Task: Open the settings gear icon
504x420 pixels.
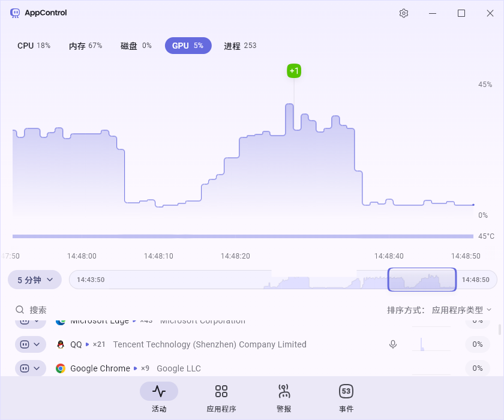Action: 404,13
